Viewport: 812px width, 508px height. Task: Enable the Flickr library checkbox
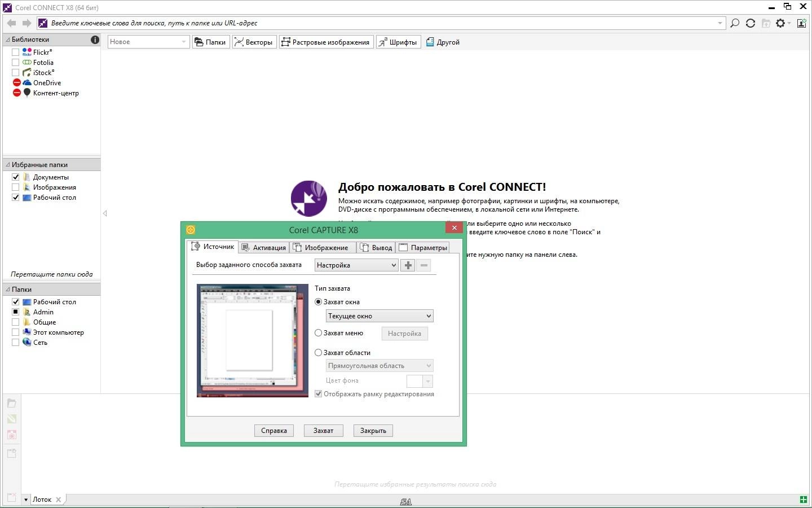point(16,52)
